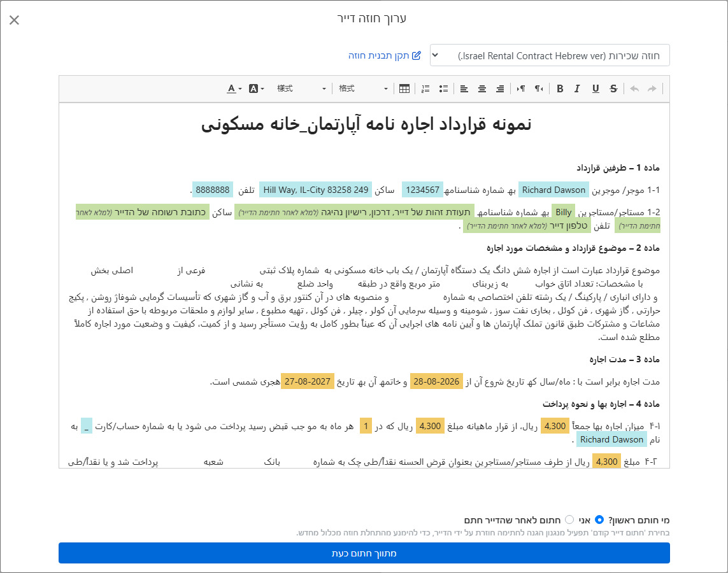Open the text color picker
The width and height of the screenshot is (728, 573).
234,88
